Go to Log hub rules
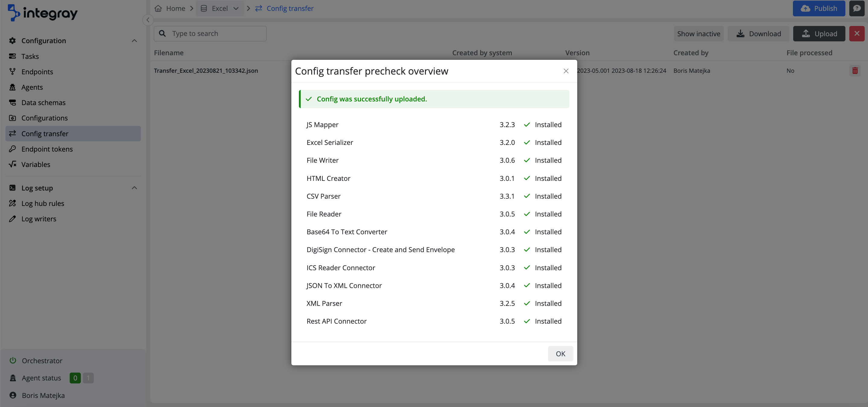 pyautogui.click(x=43, y=203)
